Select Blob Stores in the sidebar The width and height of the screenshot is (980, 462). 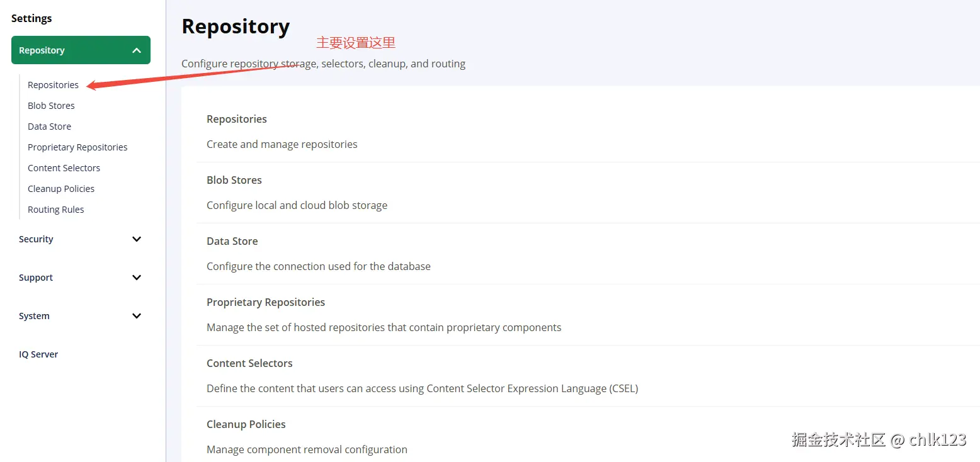click(x=51, y=106)
